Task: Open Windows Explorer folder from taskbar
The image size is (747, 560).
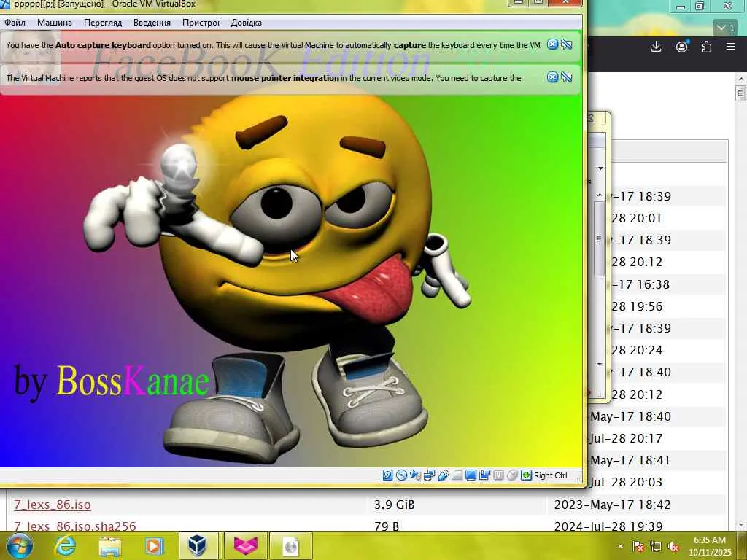Action: [x=109, y=545]
